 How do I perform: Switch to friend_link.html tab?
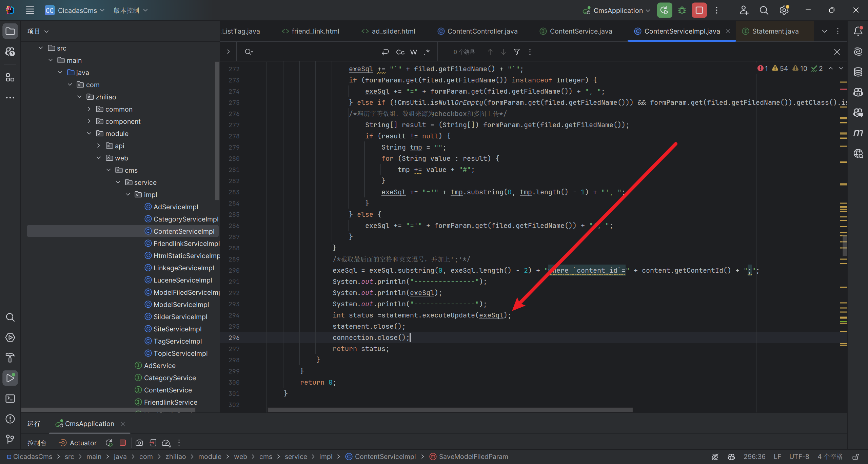point(310,31)
